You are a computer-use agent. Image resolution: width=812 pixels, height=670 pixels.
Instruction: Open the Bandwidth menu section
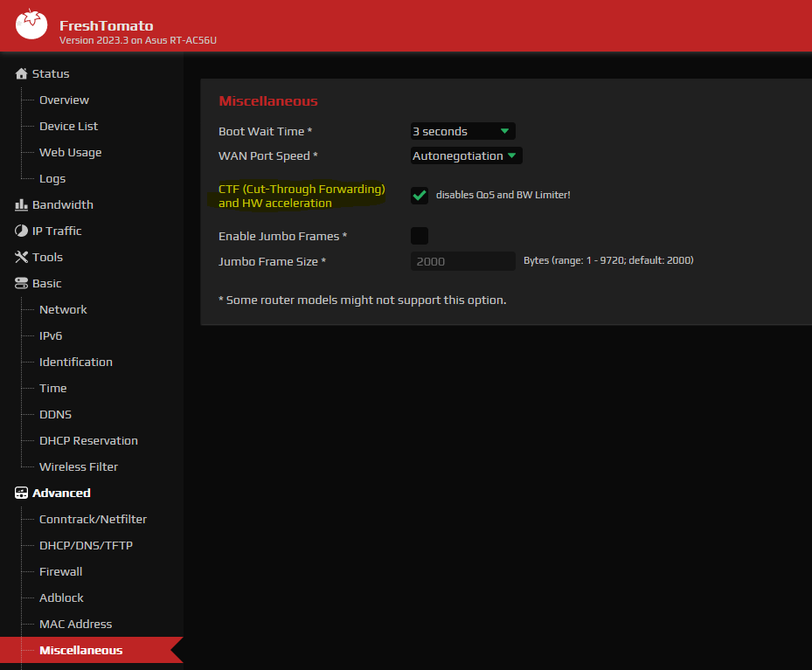(x=63, y=205)
